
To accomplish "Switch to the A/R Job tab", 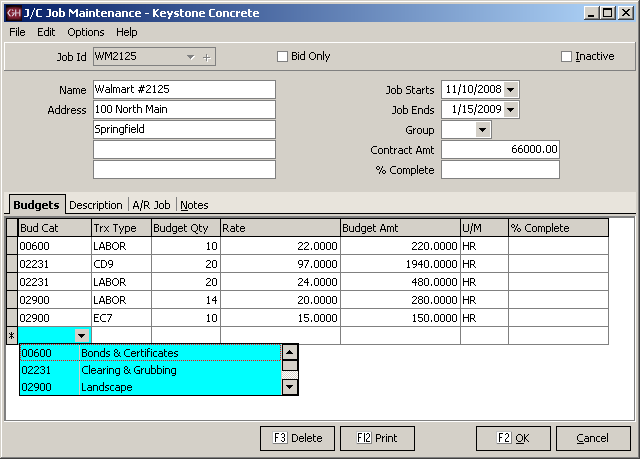I will click(x=152, y=205).
